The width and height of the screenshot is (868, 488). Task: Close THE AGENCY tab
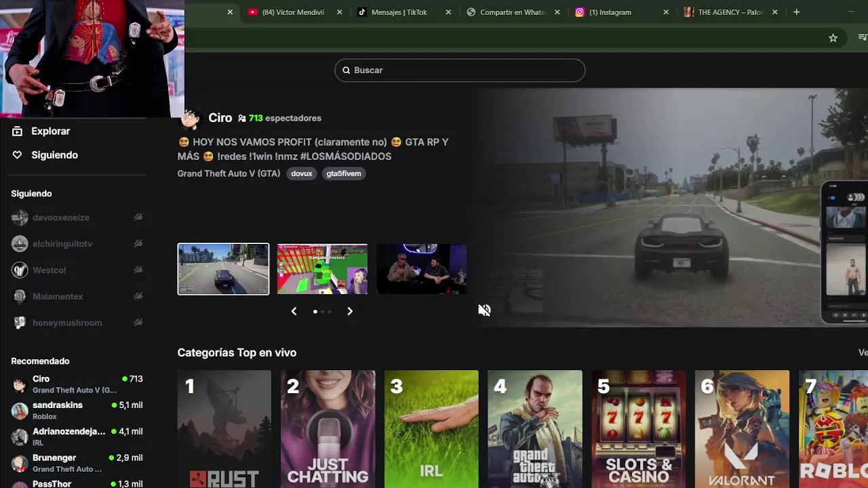tap(774, 12)
